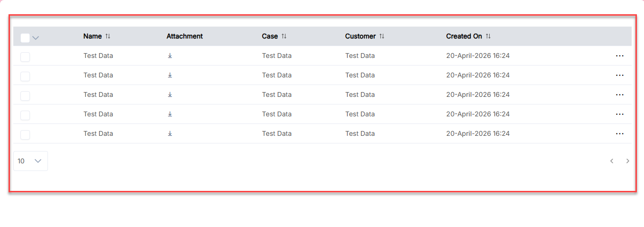Image resolution: width=644 pixels, height=227 pixels.
Task: Open the three-dot menu for the fourth row
Action: pos(619,114)
